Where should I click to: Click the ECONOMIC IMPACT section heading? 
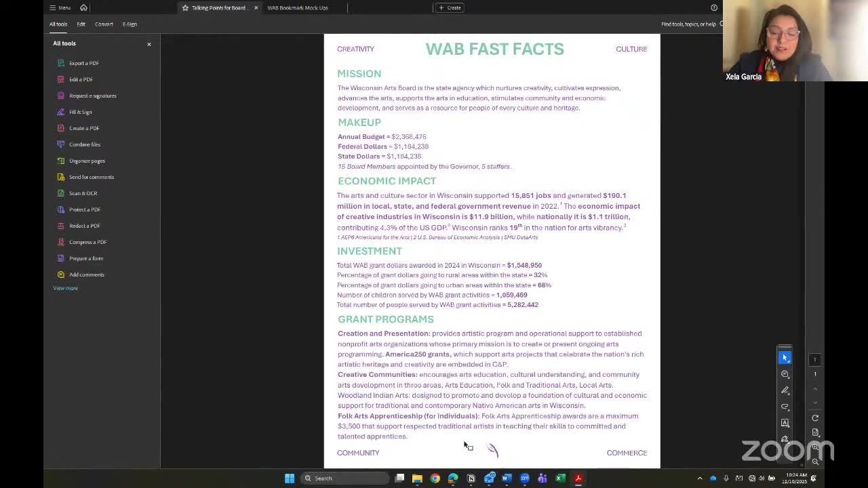pyautogui.click(x=387, y=181)
